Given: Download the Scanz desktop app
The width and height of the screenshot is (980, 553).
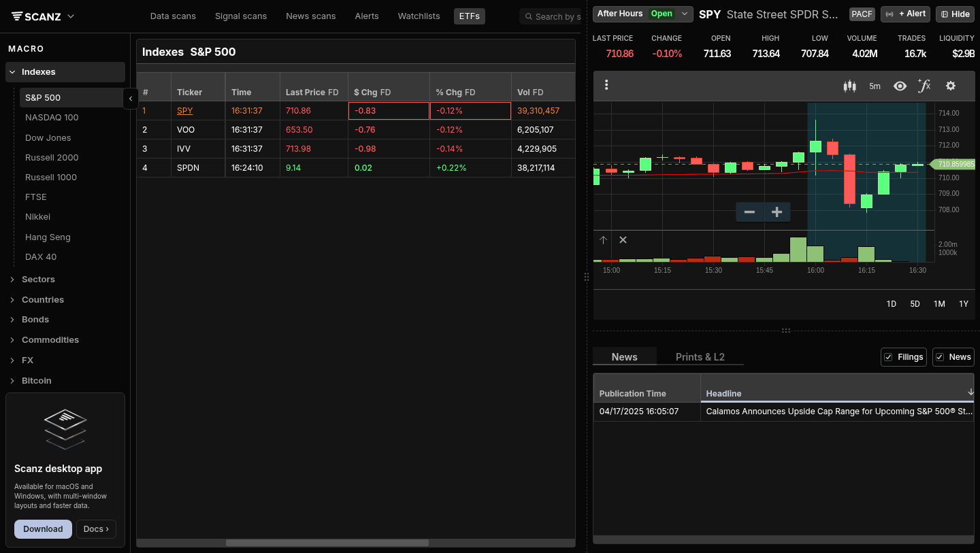Looking at the screenshot, I should 43,529.
